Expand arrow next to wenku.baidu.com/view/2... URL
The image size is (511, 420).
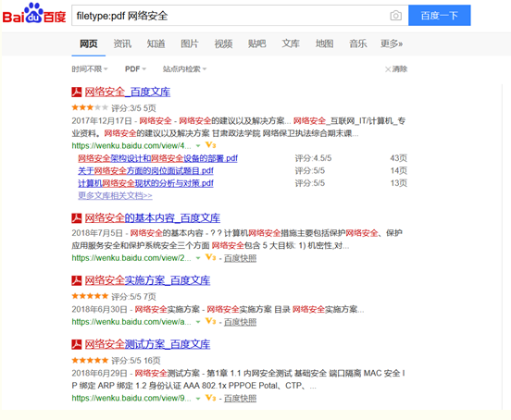coord(198,258)
